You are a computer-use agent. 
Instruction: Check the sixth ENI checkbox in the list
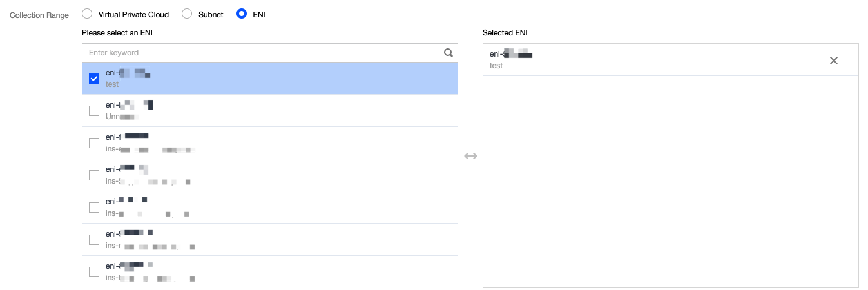(94, 240)
